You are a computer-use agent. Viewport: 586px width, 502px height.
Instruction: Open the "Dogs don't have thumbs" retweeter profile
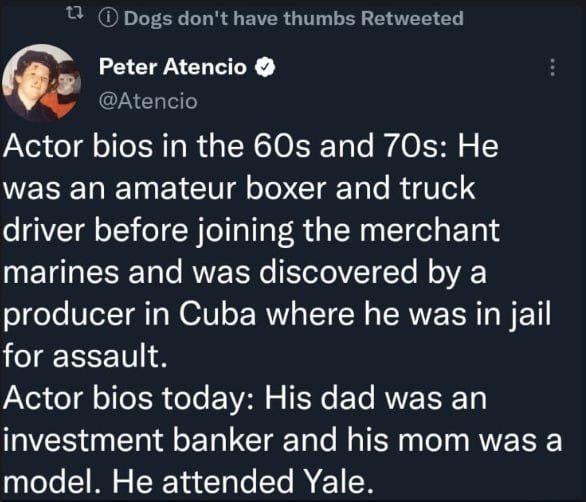point(240,18)
